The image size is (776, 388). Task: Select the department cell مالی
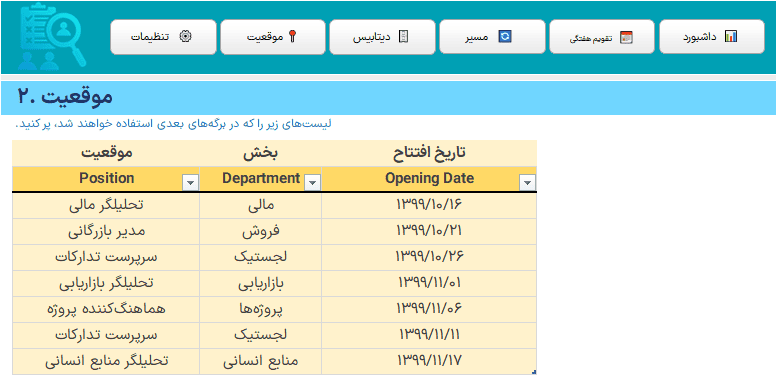261,205
